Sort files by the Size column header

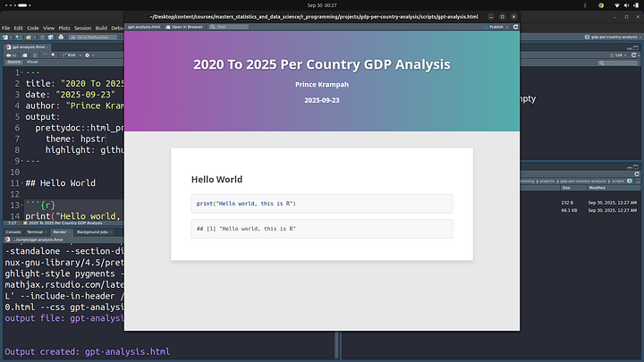coord(573,188)
